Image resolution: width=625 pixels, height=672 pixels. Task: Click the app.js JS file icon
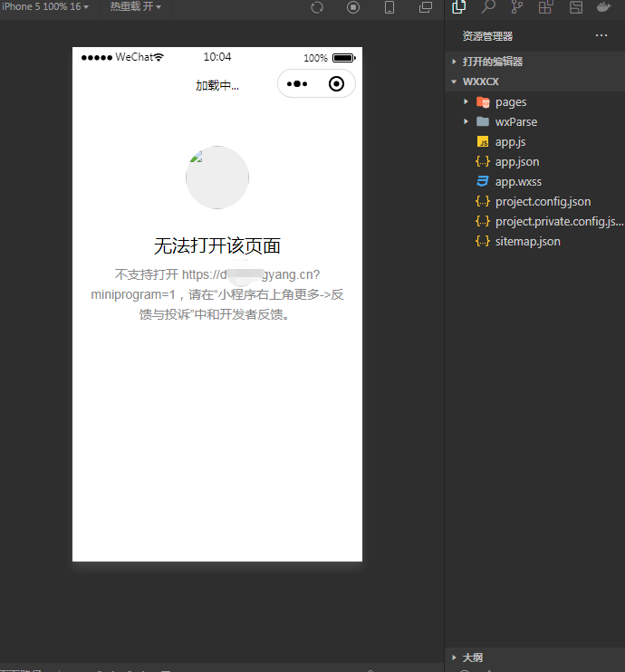[x=483, y=142]
